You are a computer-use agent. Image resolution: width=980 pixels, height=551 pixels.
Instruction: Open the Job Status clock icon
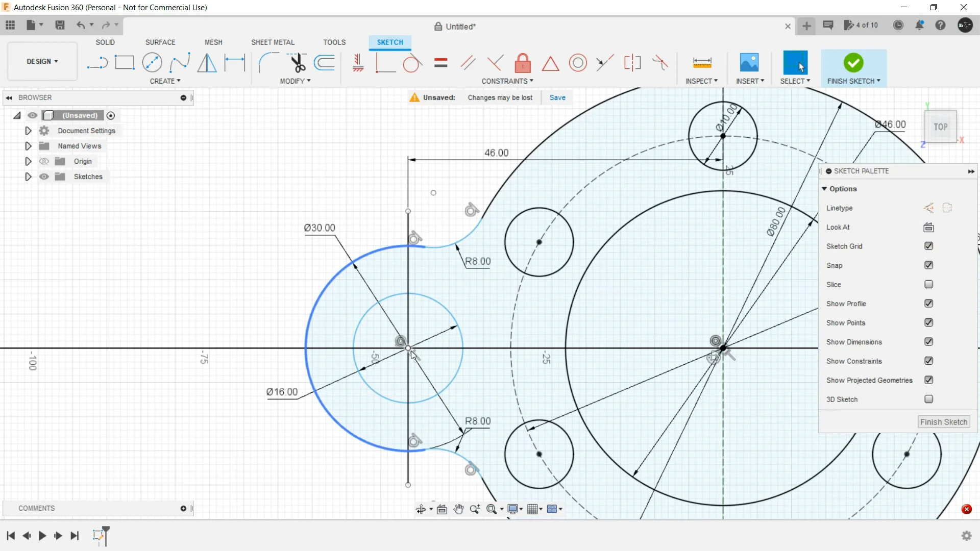[x=898, y=25]
